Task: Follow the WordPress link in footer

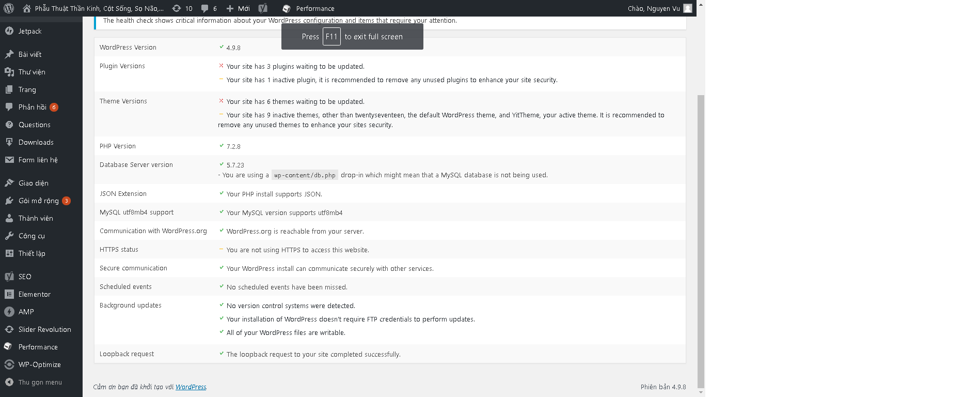Action: [191, 387]
